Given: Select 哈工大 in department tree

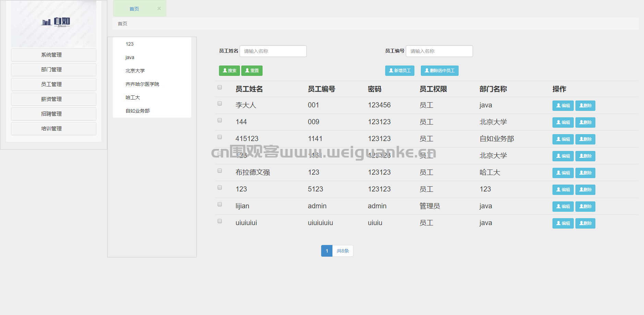Looking at the screenshot, I should pyautogui.click(x=133, y=97).
